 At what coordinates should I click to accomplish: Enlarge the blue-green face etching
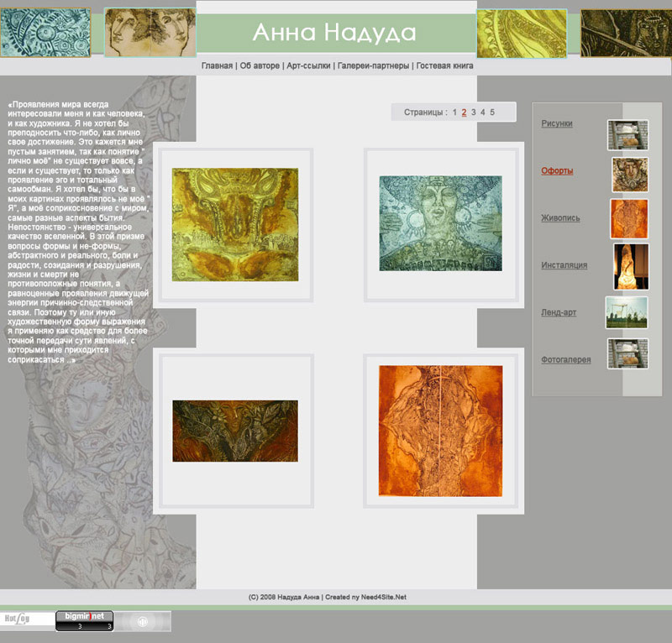click(440, 223)
